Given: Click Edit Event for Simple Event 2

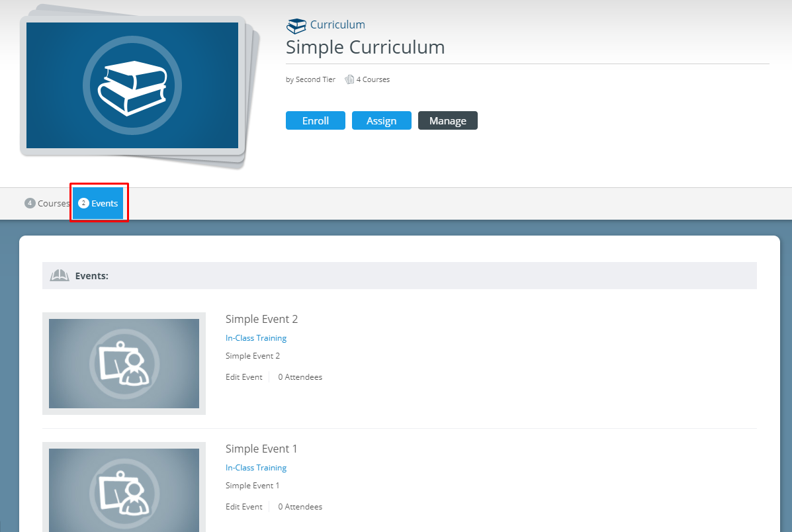Looking at the screenshot, I should pos(244,377).
